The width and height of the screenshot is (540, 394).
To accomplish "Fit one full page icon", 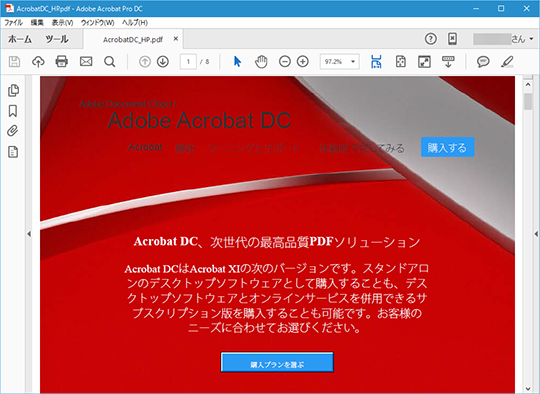I will 401,62.
